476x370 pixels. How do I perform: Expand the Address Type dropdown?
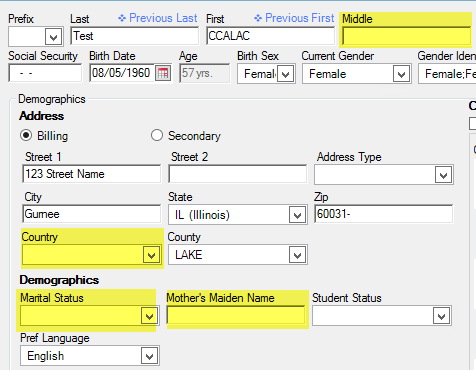coord(443,175)
